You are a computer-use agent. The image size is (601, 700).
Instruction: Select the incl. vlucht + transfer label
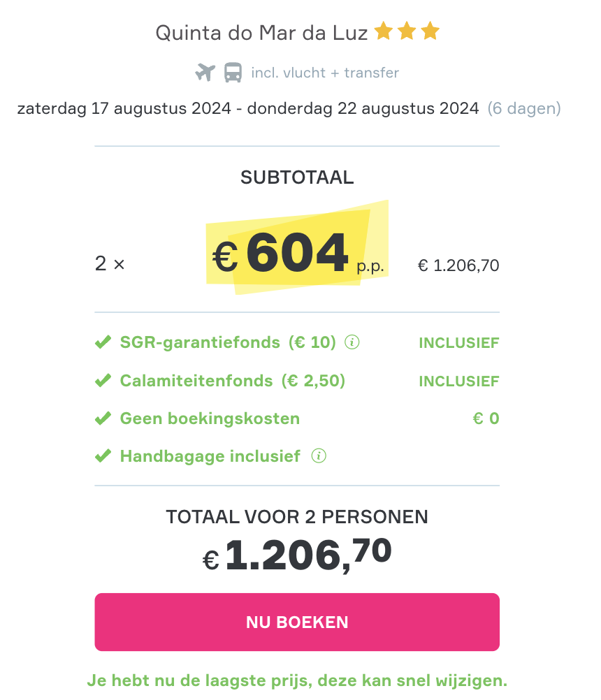pos(325,73)
